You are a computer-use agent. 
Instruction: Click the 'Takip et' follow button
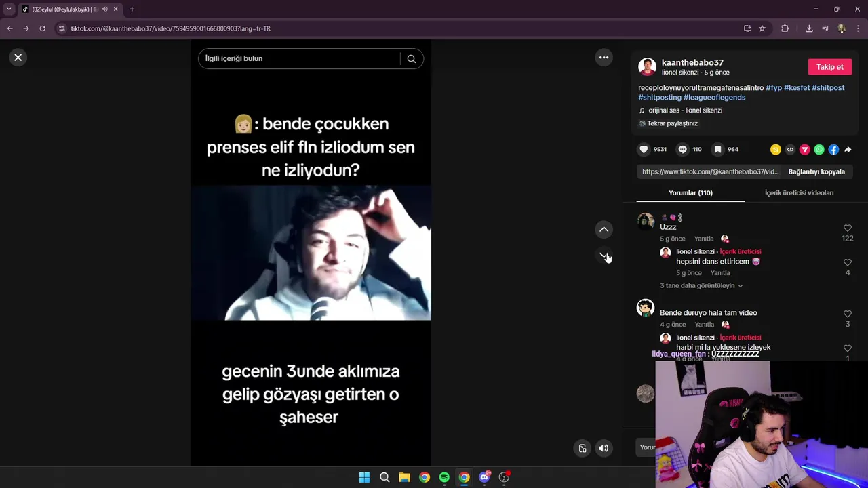pos(829,67)
